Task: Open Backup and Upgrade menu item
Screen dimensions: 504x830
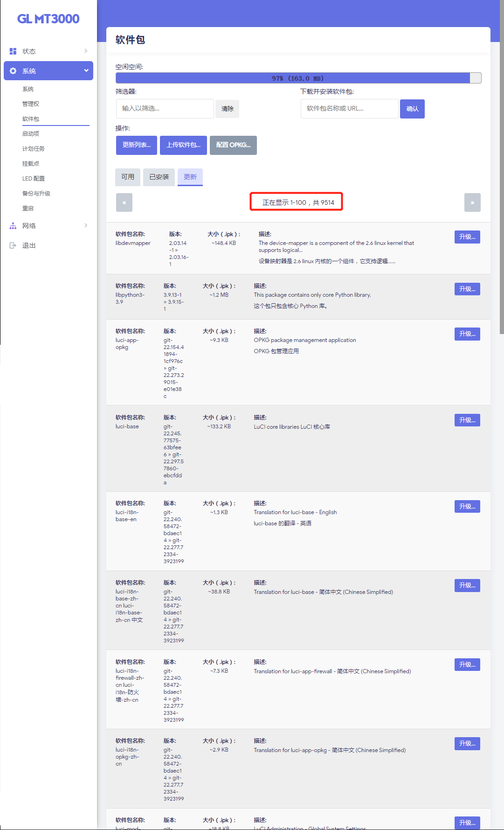Action: point(36,194)
